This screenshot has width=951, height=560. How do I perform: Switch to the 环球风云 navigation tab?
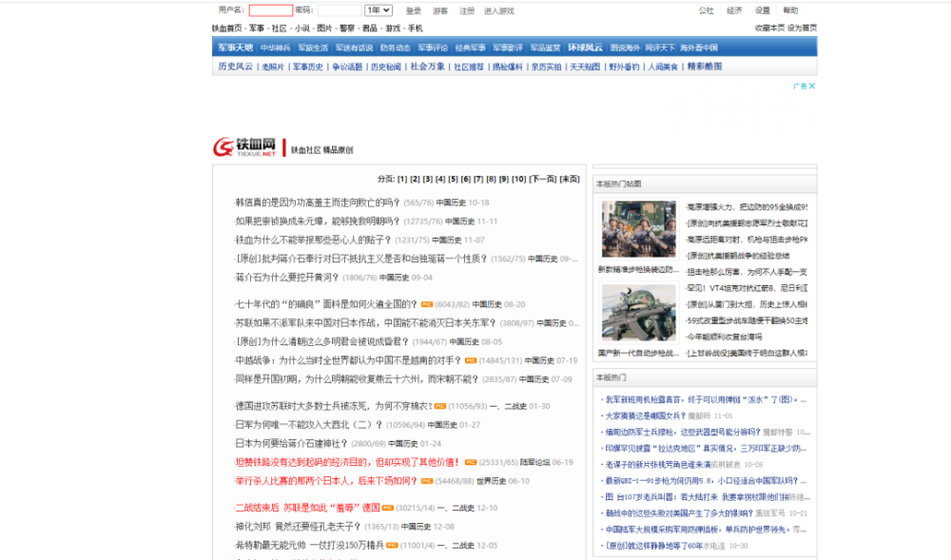point(585,48)
